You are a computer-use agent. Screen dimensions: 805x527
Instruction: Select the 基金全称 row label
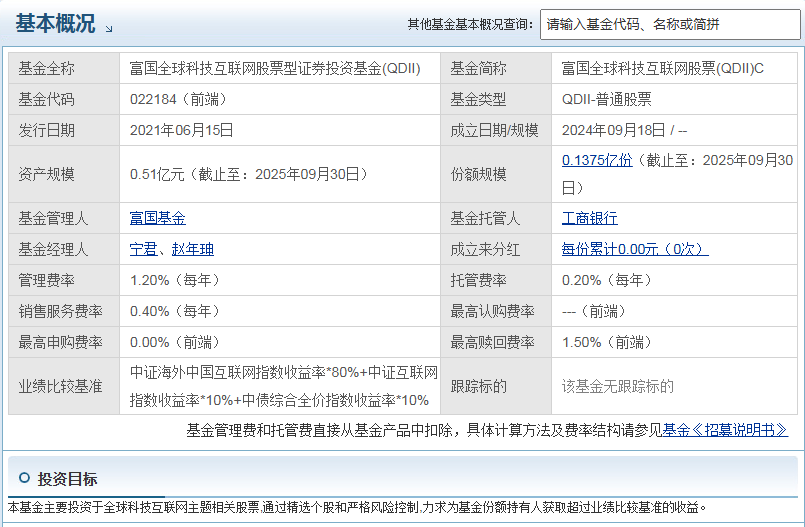pos(46,68)
